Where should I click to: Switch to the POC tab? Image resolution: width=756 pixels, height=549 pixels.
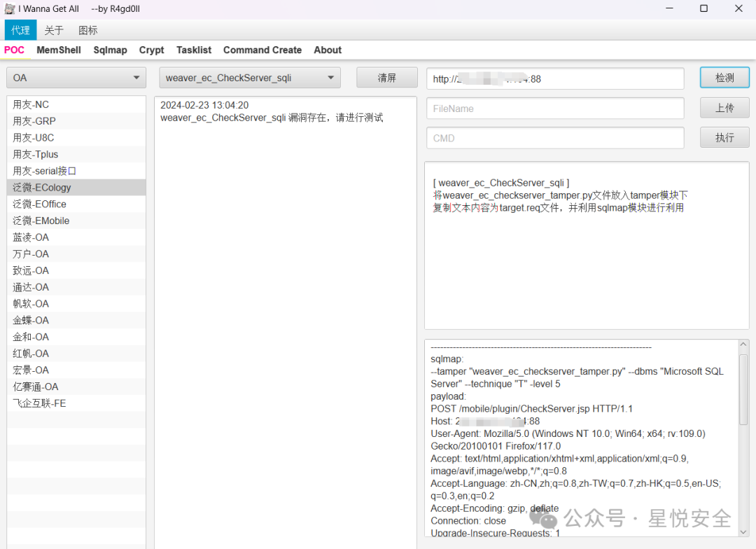(15, 50)
